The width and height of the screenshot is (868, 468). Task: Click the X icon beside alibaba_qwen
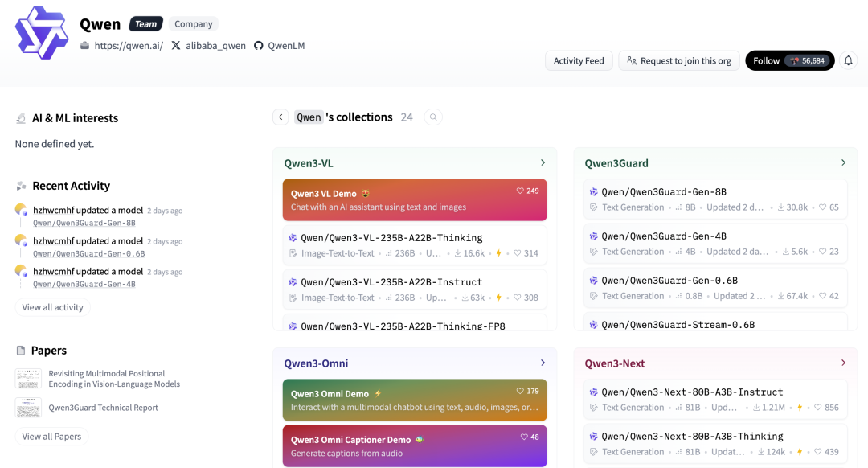(176, 45)
